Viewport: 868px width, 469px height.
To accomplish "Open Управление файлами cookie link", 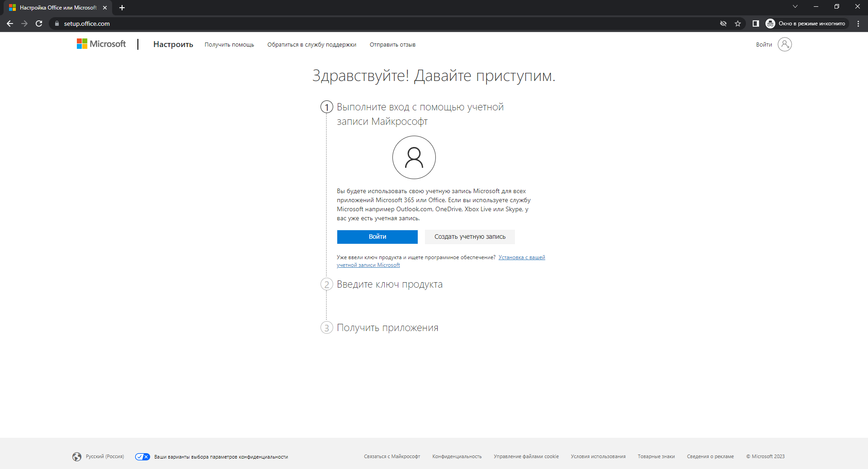I will tap(526, 457).
